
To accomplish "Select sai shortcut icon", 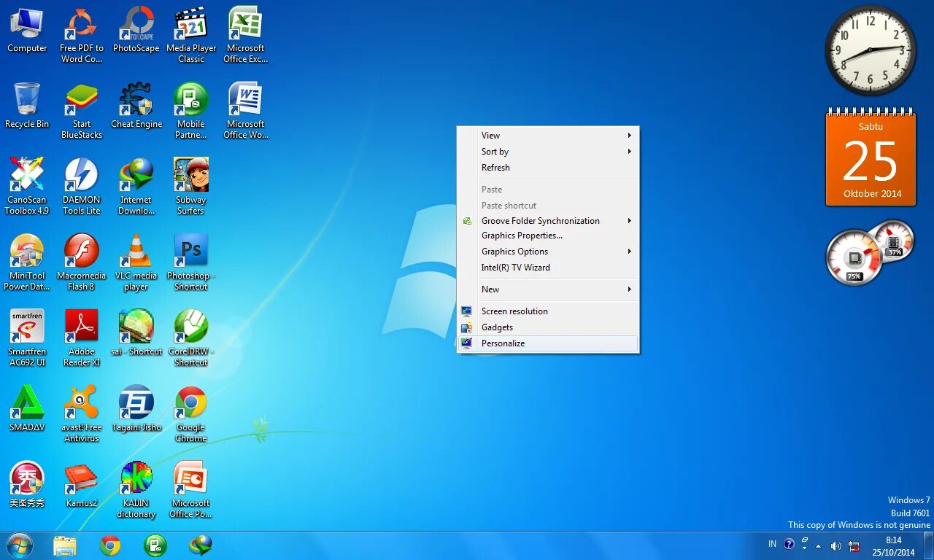I will (136, 334).
